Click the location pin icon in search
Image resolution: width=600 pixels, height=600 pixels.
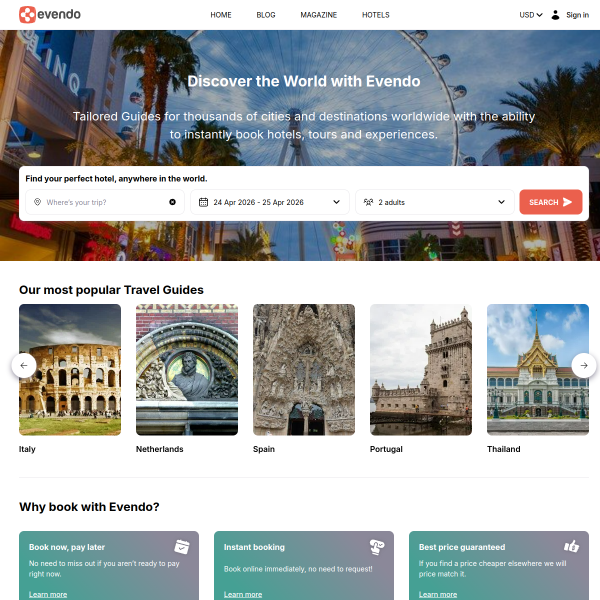point(38,202)
